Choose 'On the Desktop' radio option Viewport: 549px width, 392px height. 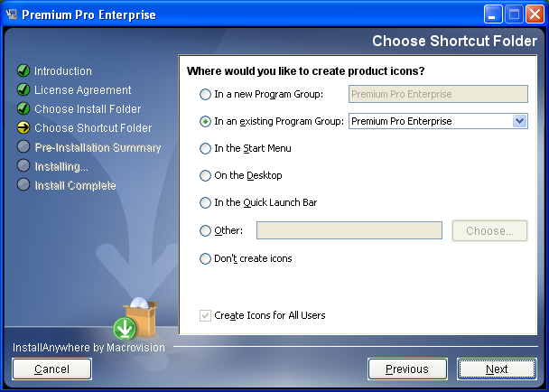pyautogui.click(x=205, y=175)
